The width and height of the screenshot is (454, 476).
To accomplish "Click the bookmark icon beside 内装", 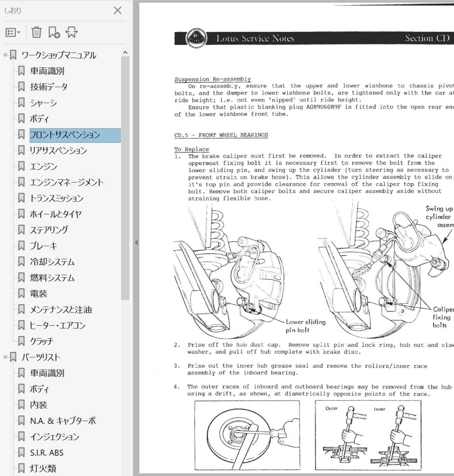I will (x=21, y=405).
